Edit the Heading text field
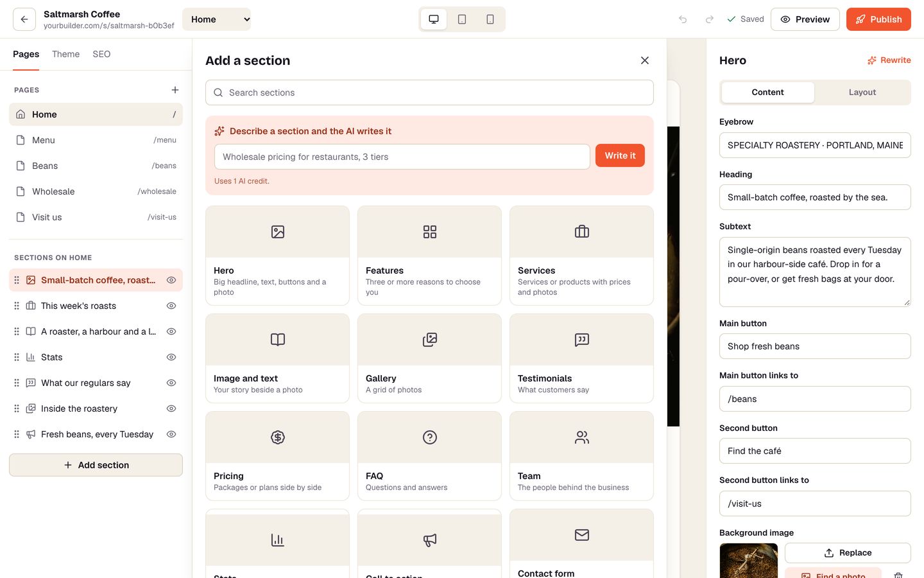Screen dimensions: 924x578 coord(815,197)
